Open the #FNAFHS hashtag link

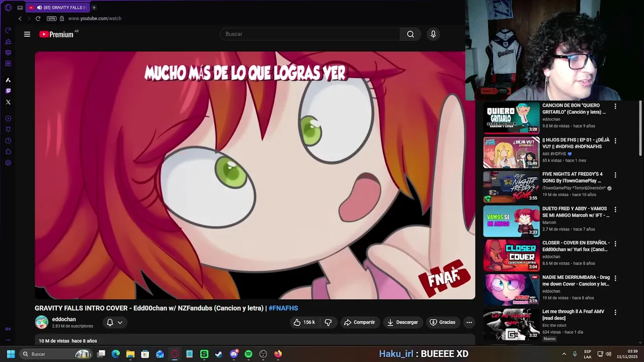click(x=283, y=308)
